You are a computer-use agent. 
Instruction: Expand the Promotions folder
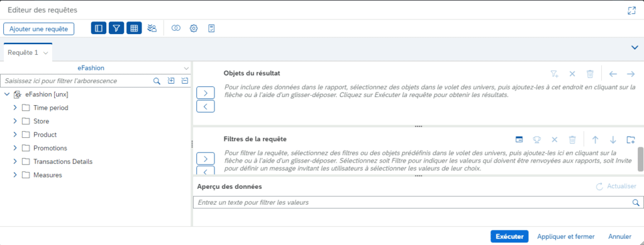15,148
